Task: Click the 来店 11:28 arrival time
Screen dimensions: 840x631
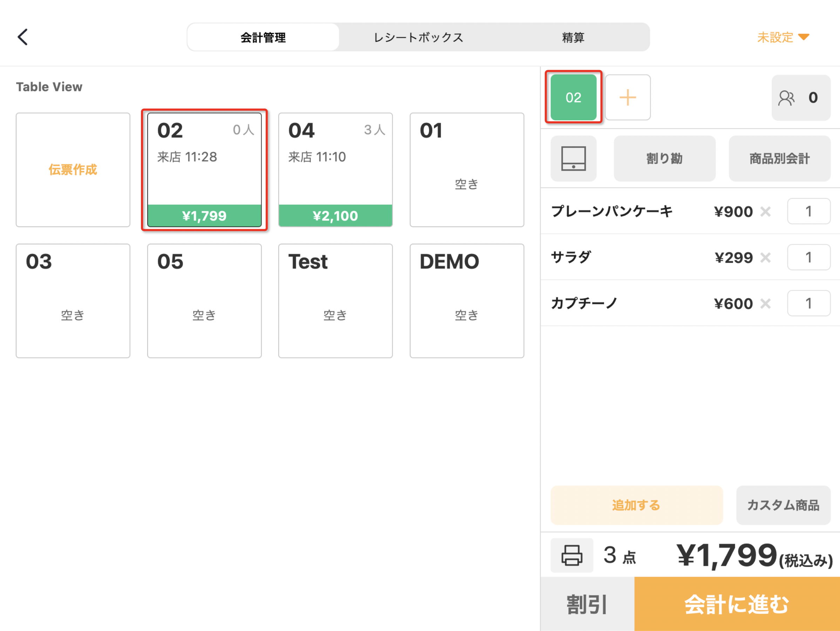Action: pyautogui.click(x=187, y=156)
